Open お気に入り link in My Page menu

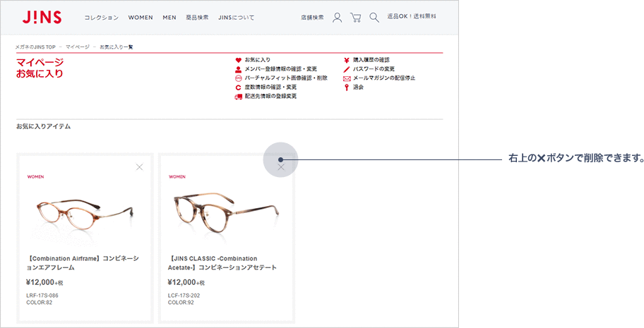tap(258, 60)
